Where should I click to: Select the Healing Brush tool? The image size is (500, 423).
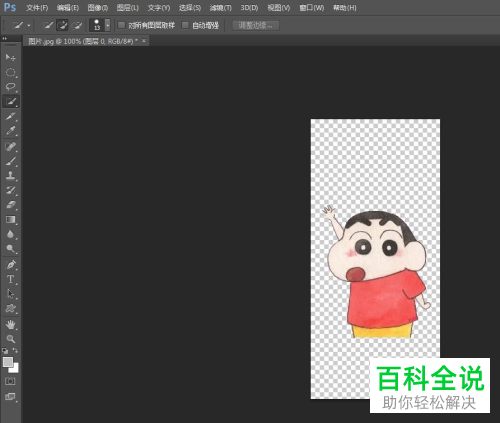coord(10,147)
